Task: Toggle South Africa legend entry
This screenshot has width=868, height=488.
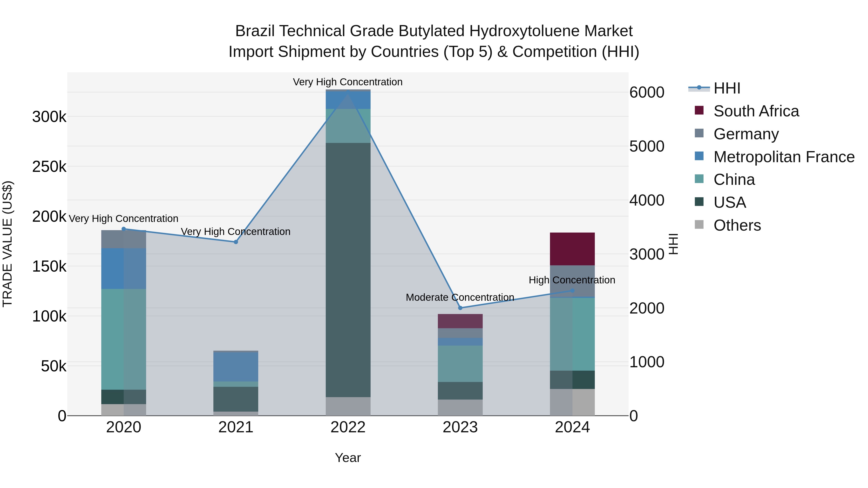Action: tap(747, 111)
